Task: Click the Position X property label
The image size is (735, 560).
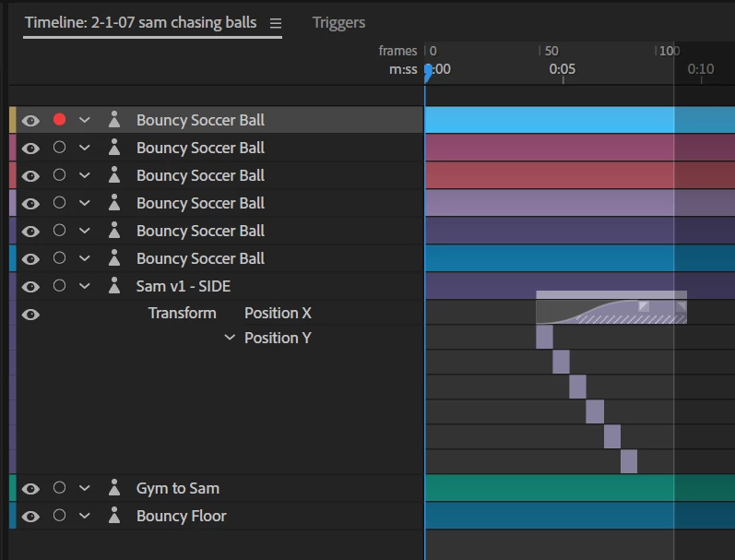Action: click(x=278, y=313)
